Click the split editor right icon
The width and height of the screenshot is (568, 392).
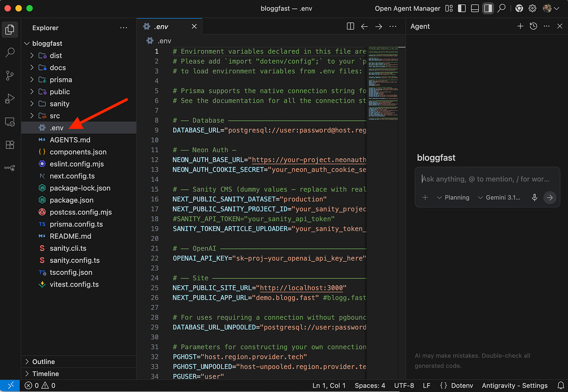coord(351,26)
